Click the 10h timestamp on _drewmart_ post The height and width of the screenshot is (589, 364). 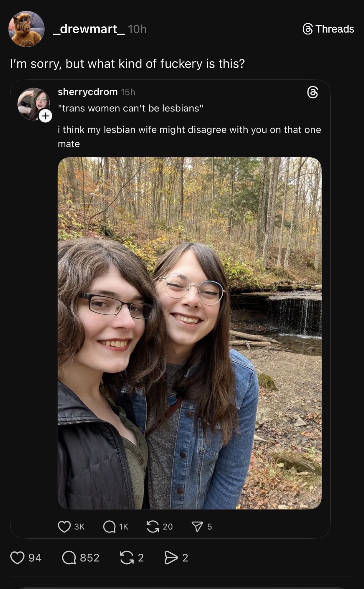(137, 29)
